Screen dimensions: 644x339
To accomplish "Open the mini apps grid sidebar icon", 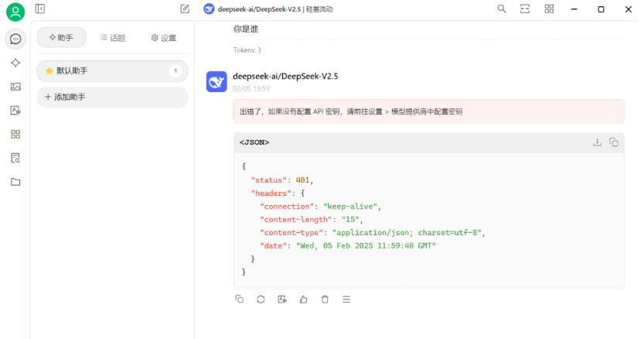I will pyautogui.click(x=15, y=134).
